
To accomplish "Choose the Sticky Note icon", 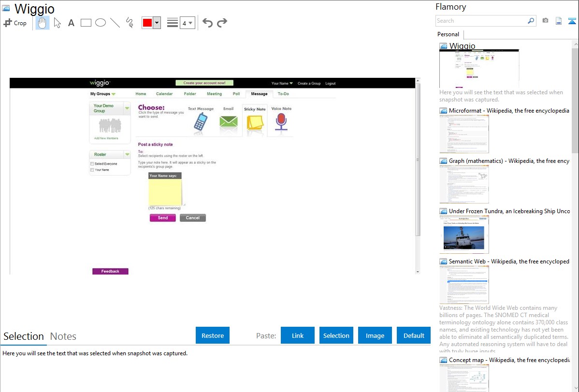I will pos(255,123).
